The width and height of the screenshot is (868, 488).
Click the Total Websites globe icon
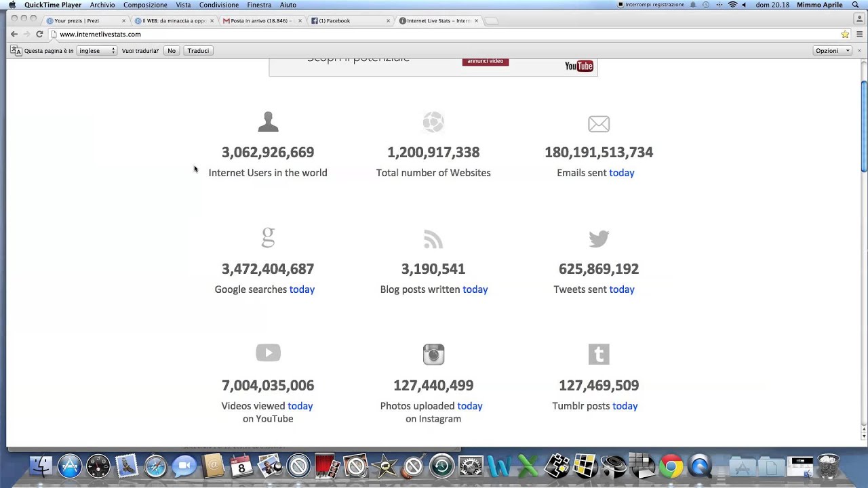433,122
